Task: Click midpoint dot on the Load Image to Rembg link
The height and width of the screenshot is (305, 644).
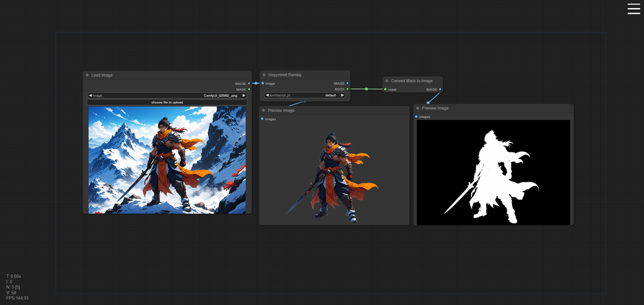Action: [256, 83]
